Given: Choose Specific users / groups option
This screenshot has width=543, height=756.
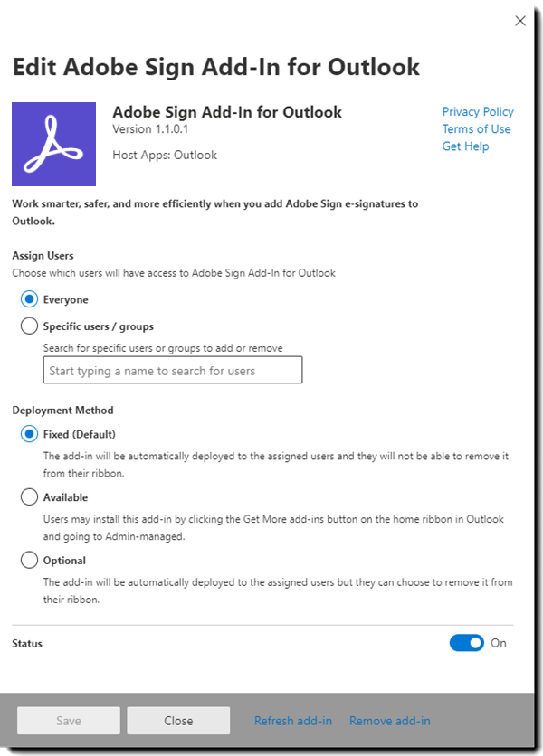Looking at the screenshot, I should (x=29, y=326).
